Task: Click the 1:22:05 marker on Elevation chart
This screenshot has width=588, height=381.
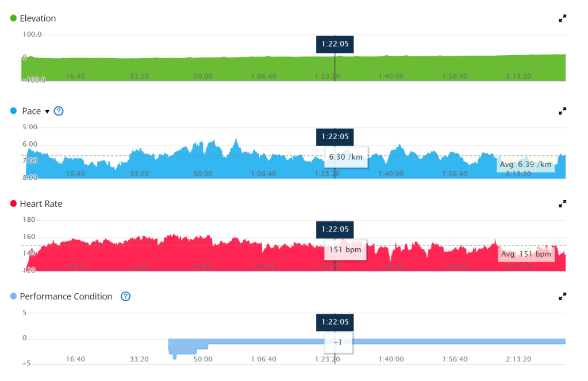Action: (x=335, y=44)
